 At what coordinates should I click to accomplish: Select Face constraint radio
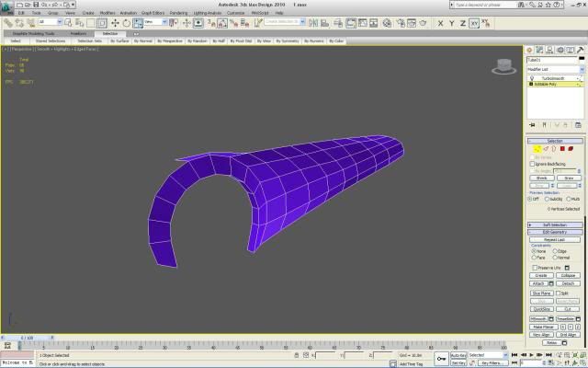(534, 258)
